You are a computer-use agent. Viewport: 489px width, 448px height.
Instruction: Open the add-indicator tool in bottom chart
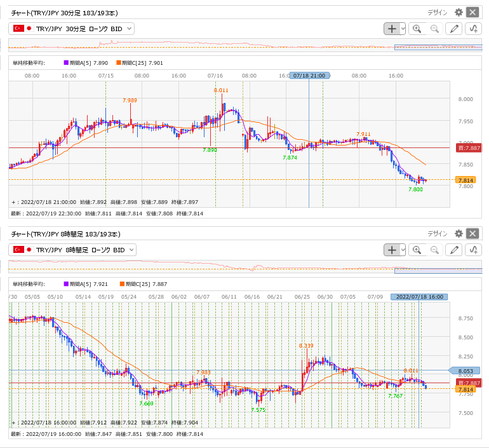pos(473,250)
